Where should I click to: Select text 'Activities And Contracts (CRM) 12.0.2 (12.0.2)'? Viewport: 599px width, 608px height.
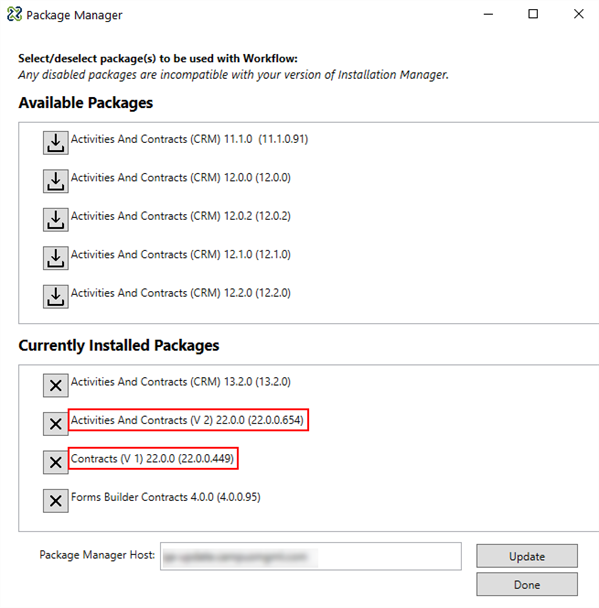click(x=181, y=216)
